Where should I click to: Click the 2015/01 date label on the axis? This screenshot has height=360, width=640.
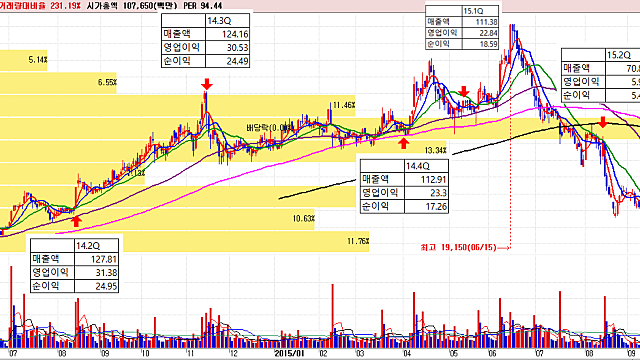coord(289,353)
